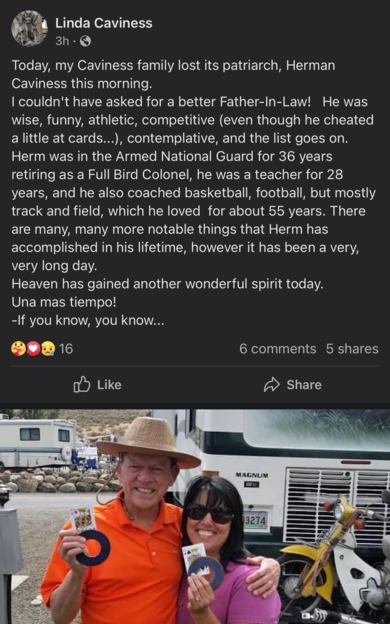Open the attached photo of the couple
The height and width of the screenshot is (624, 390).
[x=195, y=517]
